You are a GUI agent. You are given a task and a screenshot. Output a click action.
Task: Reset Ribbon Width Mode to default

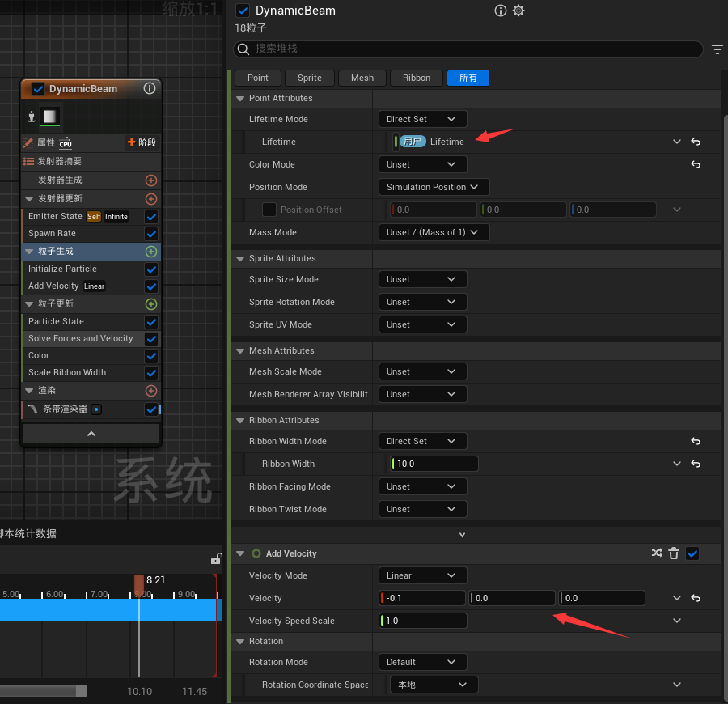point(695,441)
